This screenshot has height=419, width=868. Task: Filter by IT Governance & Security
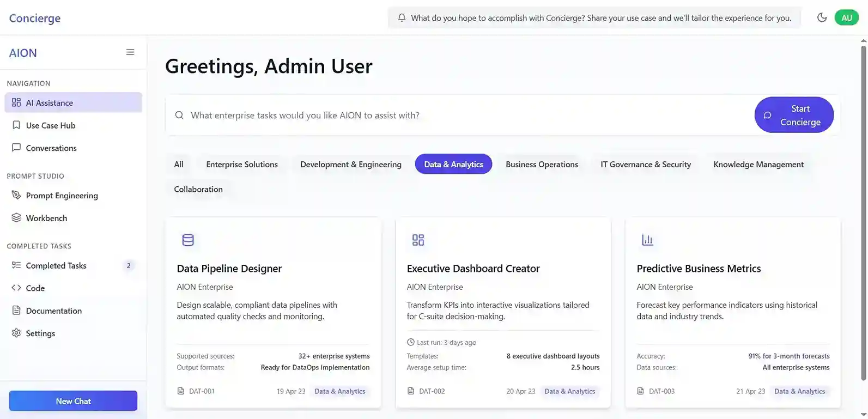(646, 164)
